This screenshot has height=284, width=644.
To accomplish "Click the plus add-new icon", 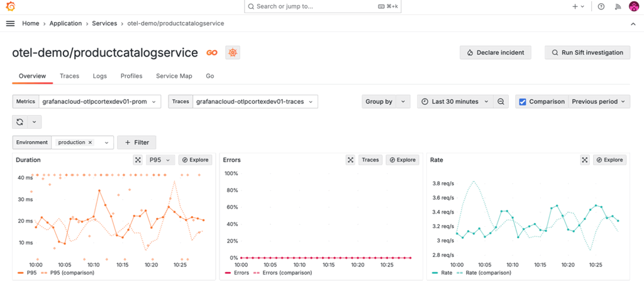I will point(575,6).
